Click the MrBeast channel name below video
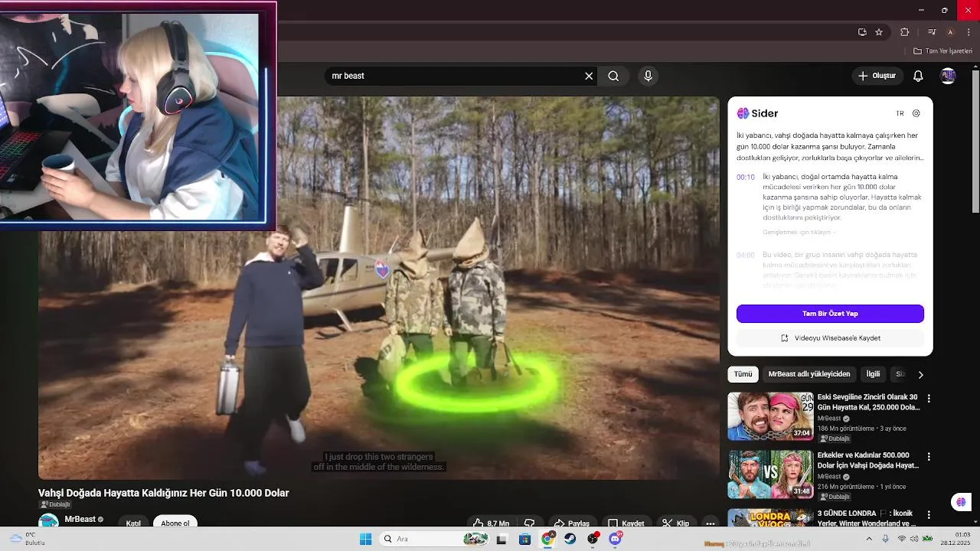 (x=80, y=519)
